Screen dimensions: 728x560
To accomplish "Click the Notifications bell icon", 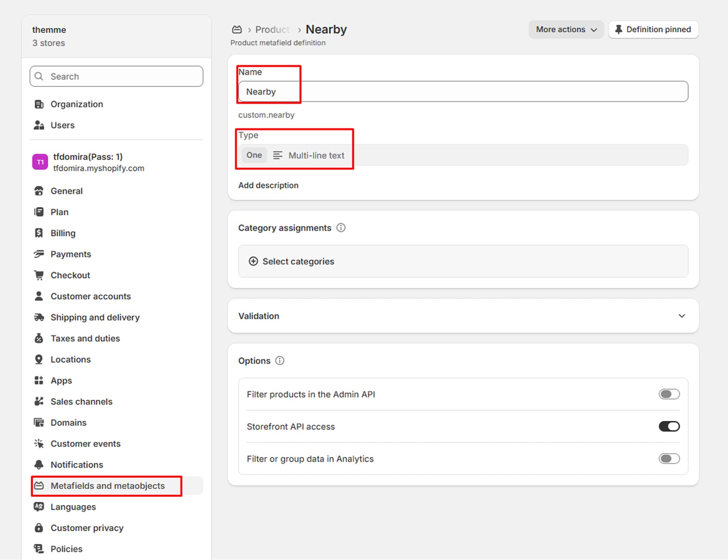I will pos(39,464).
